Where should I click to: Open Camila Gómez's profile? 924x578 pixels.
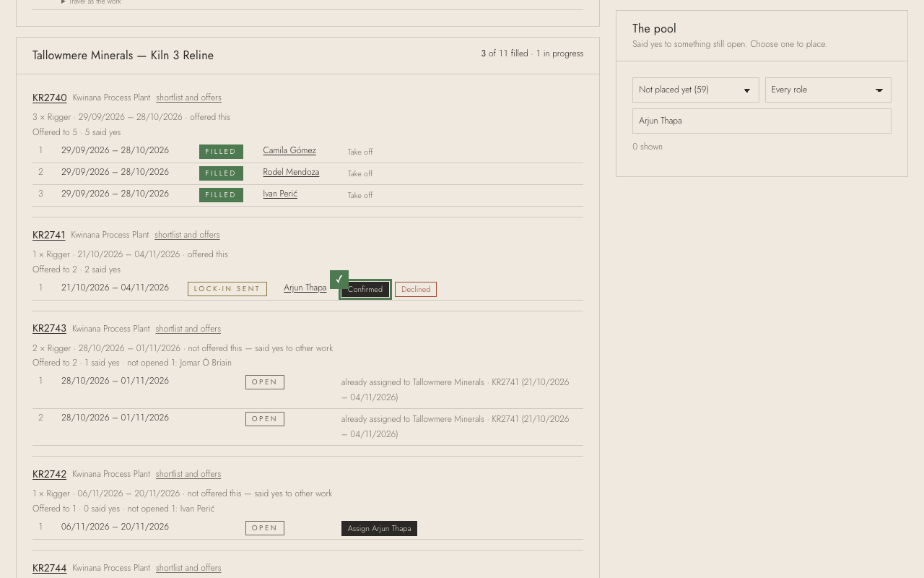pyautogui.click(x=289, y=150)
